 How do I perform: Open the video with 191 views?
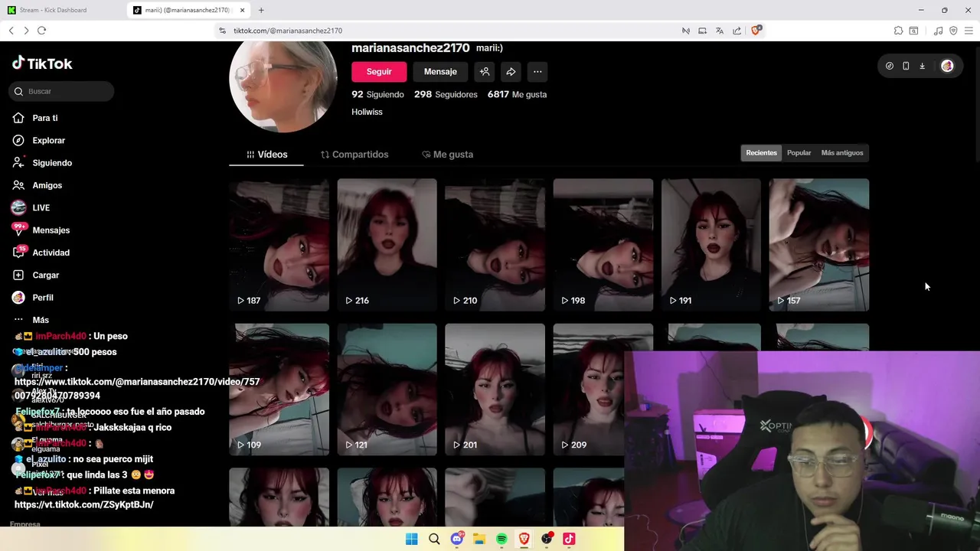click(x=711, y=245)
